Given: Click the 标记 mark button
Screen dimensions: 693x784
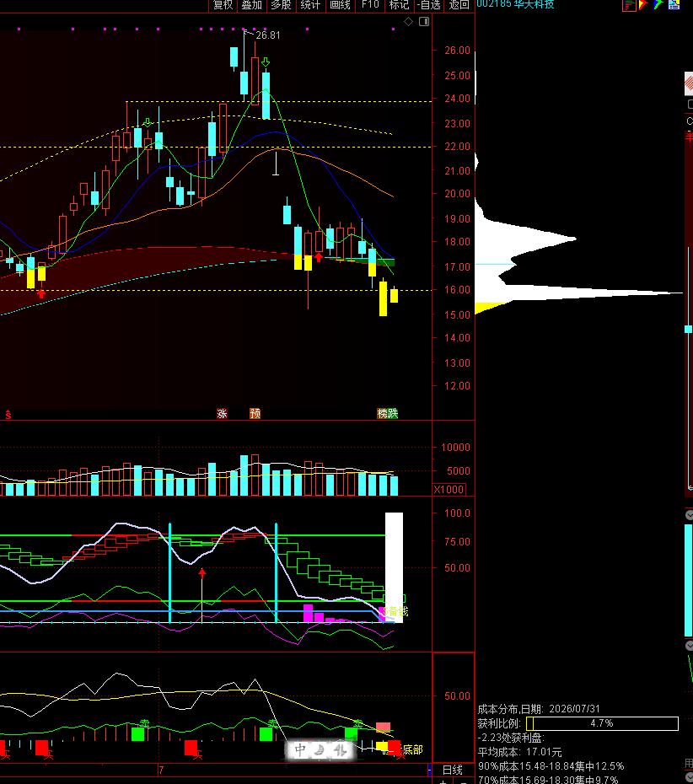Looking at the screenshot, I should click(399, 5).
